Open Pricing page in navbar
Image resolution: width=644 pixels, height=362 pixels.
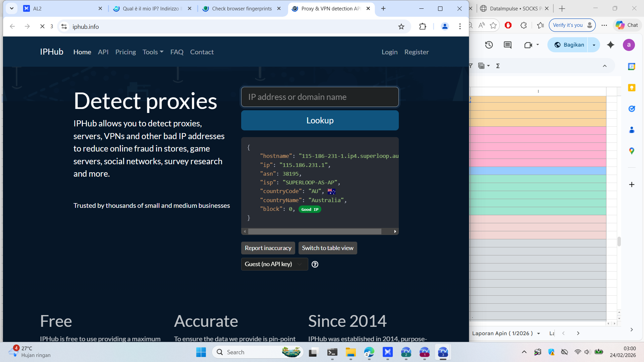(x=125, y=52)
